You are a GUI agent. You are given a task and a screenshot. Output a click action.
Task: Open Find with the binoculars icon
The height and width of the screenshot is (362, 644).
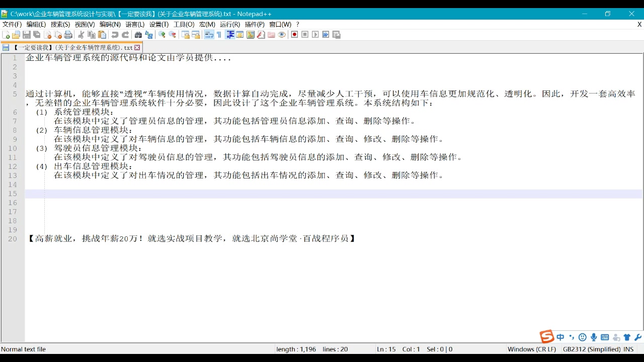point(138,35)
